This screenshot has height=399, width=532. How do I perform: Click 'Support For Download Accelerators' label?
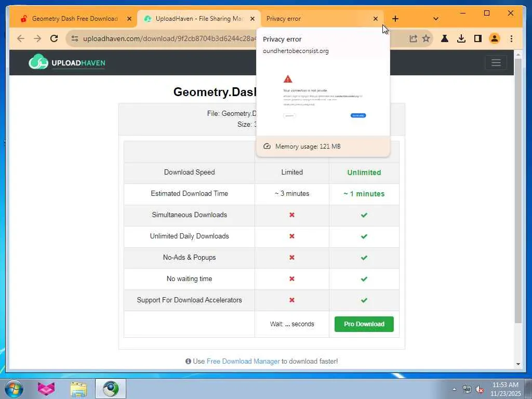189,300
